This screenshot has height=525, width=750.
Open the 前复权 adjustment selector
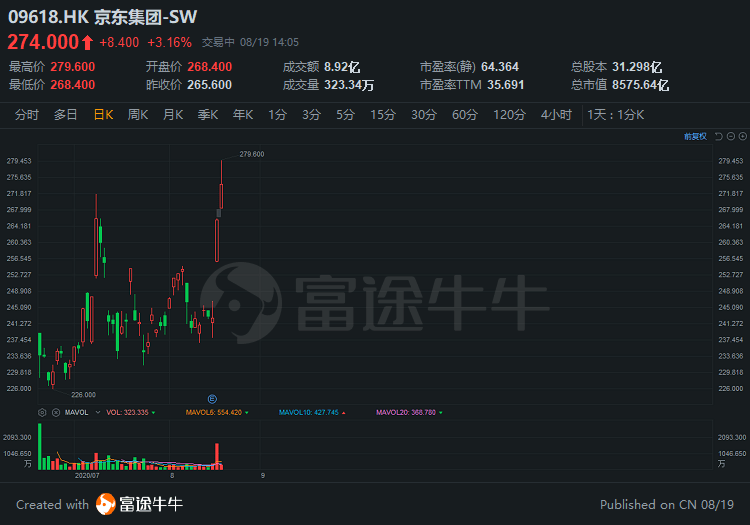(x=695, y=136)
